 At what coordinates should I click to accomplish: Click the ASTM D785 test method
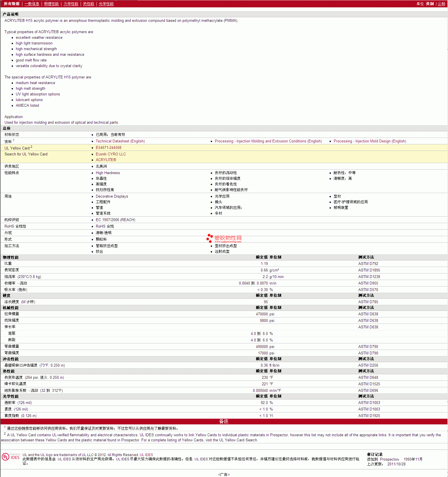pyautogui.click(x=368, y=302)
